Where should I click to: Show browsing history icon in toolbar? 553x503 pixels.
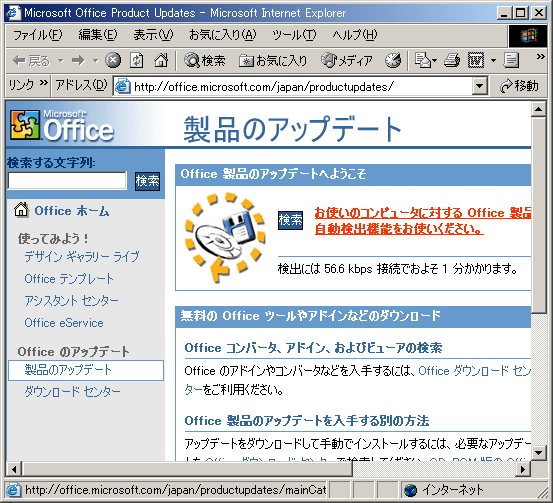point(393,60)
